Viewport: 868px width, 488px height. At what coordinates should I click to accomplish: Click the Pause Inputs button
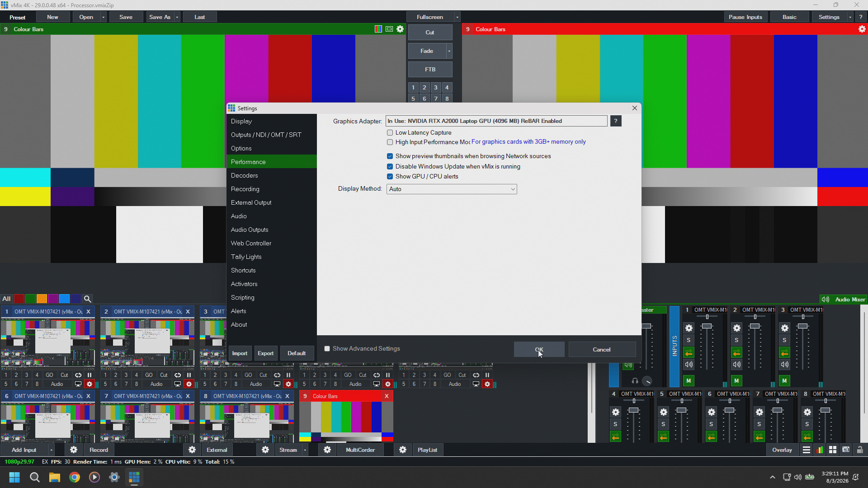[x=745, y=17]
